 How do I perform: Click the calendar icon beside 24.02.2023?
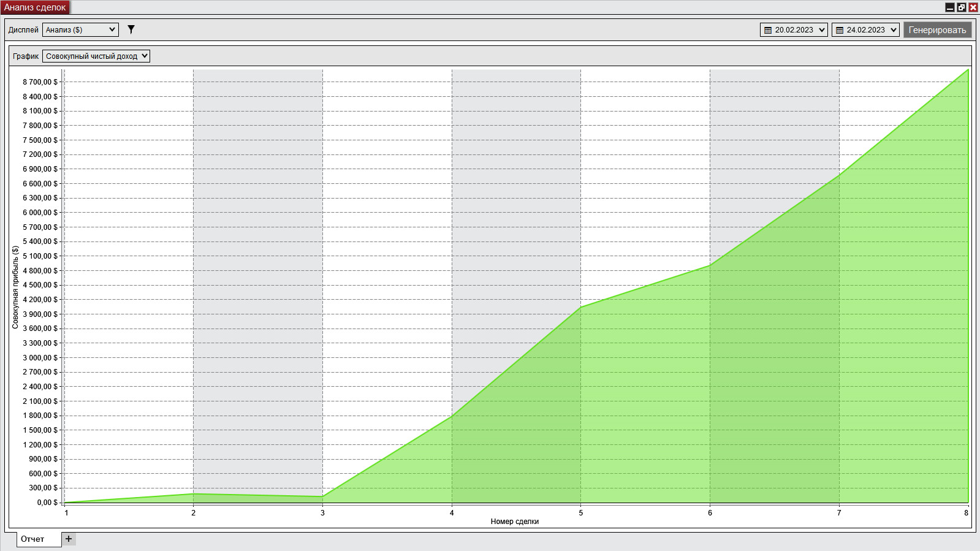(x=840, y=30)
